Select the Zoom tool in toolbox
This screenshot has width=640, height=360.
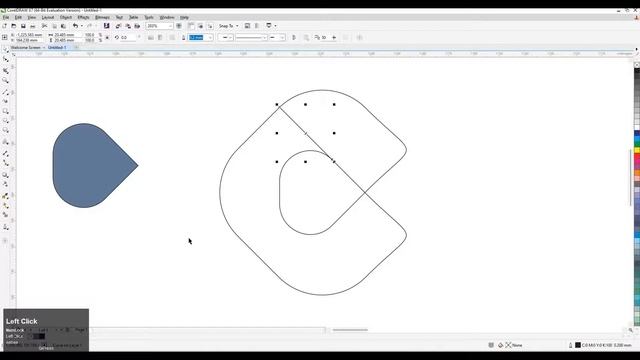(x=6, y=80)
